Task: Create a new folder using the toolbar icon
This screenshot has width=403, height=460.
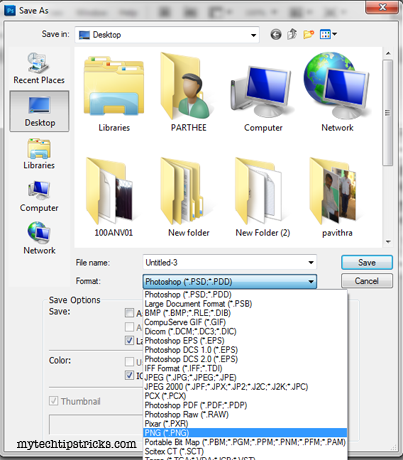Action: (309, 34)
